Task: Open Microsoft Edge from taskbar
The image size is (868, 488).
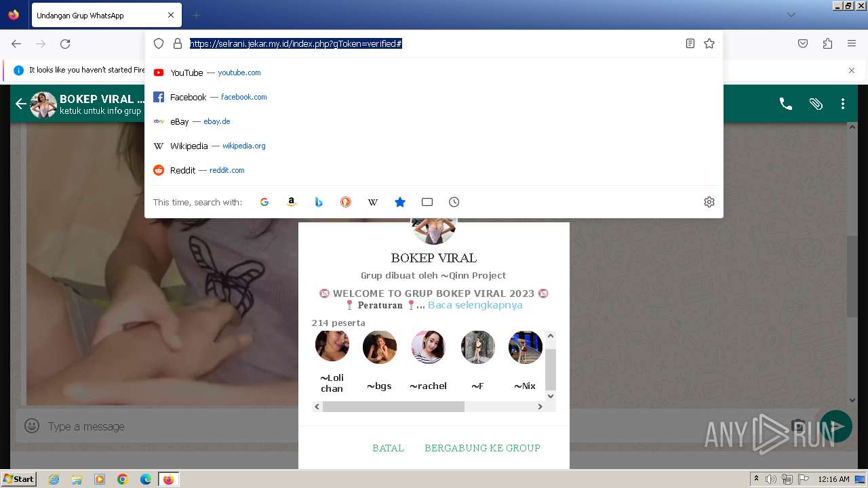Action: 146,479
